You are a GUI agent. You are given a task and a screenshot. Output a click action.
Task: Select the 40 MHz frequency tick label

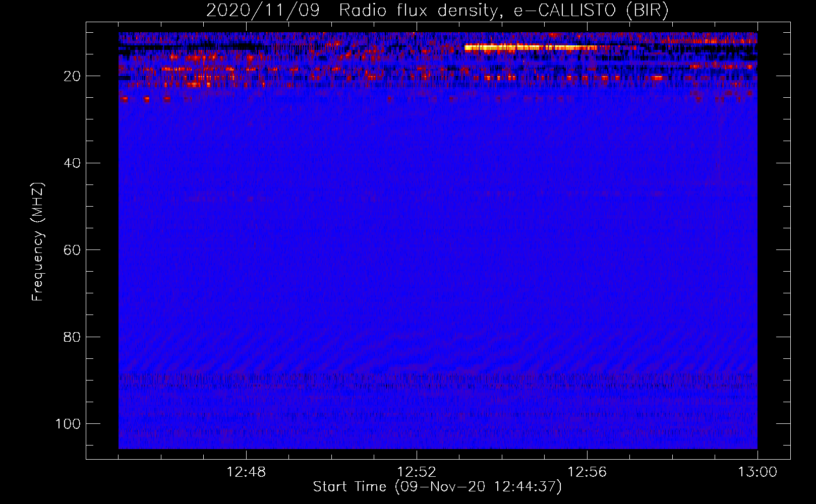tap(73, 163)
